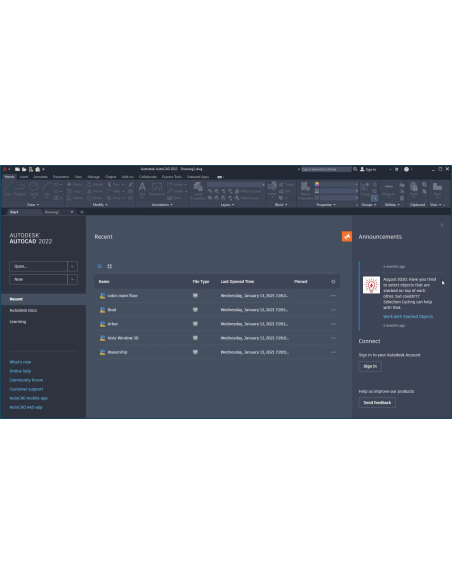Open the Home ribbon tab
The height and width of the screenshot is (584, 452).
pos(9,177)
